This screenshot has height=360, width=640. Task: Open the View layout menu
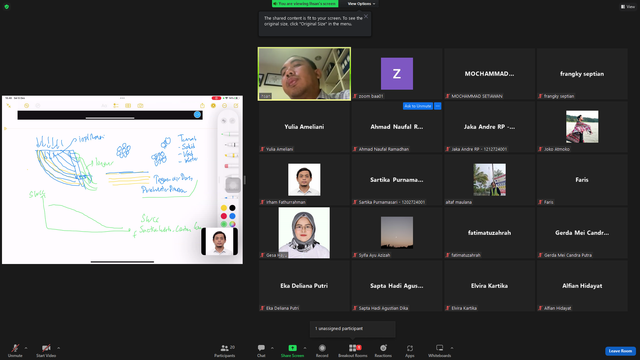[x=628, y=7]
